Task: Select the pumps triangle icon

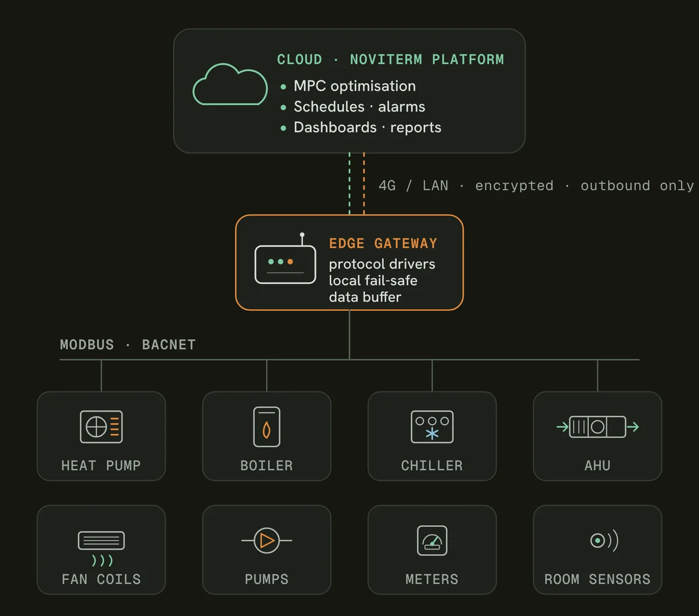Action: point(267,540)
